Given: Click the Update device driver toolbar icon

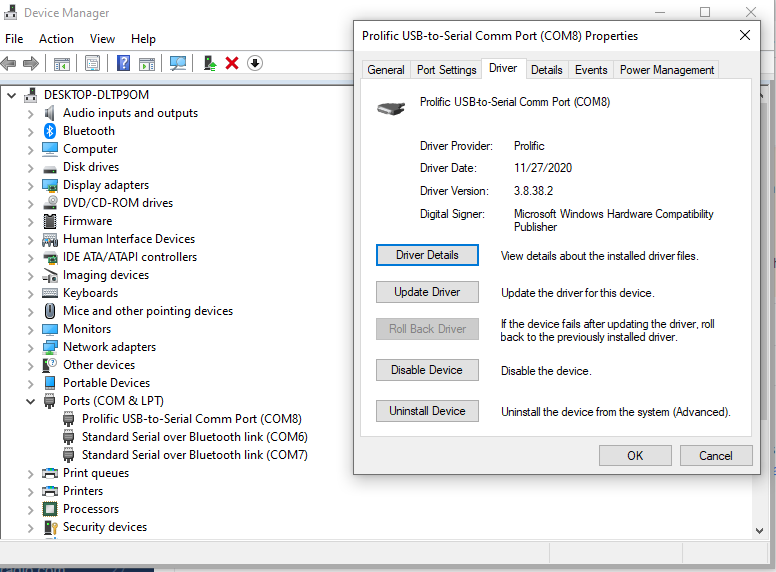Looking at the screenshot, I should point(210,63).
